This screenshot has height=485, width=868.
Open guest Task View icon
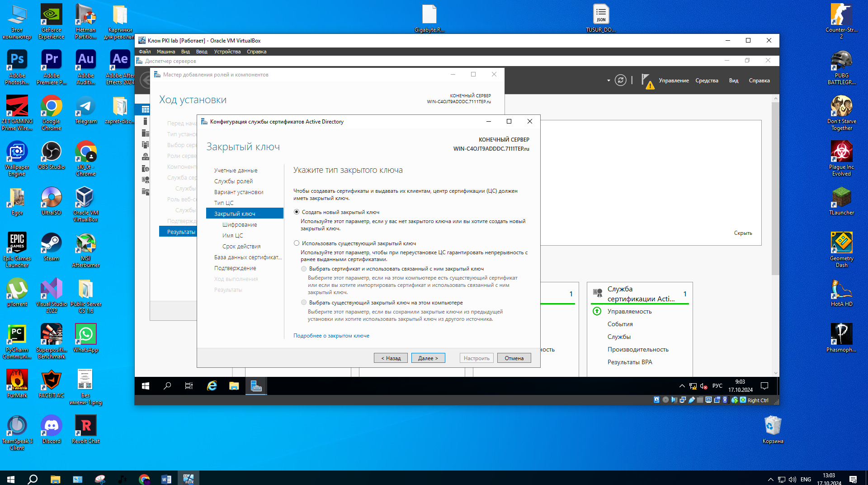pos(189,386)
